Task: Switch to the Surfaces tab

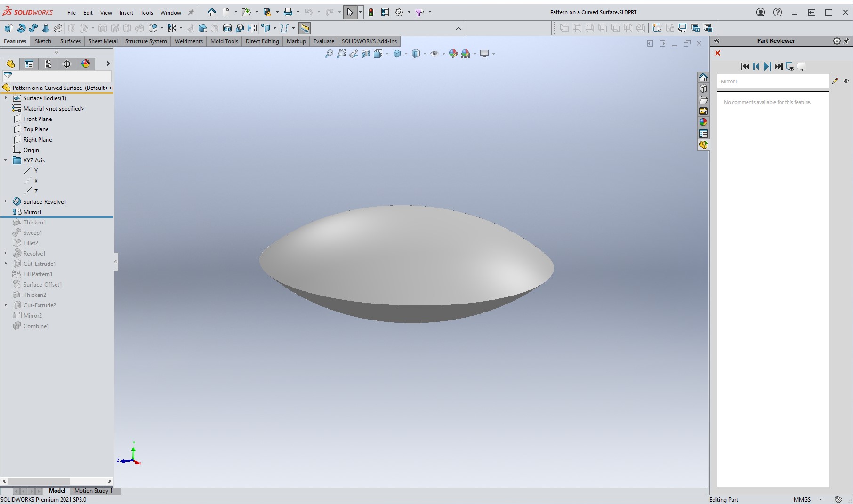Action: [71, 41]
